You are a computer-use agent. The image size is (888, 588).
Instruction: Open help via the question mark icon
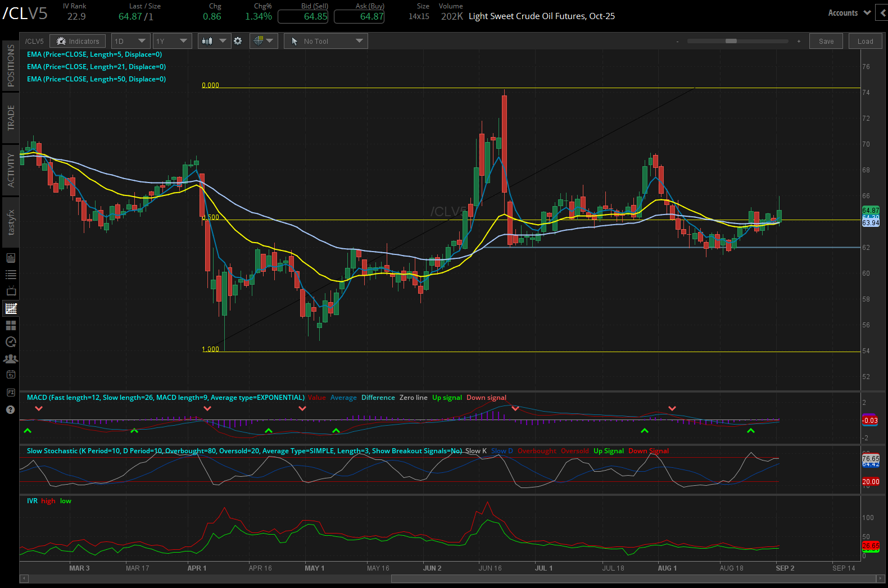(x=10, y=409)
